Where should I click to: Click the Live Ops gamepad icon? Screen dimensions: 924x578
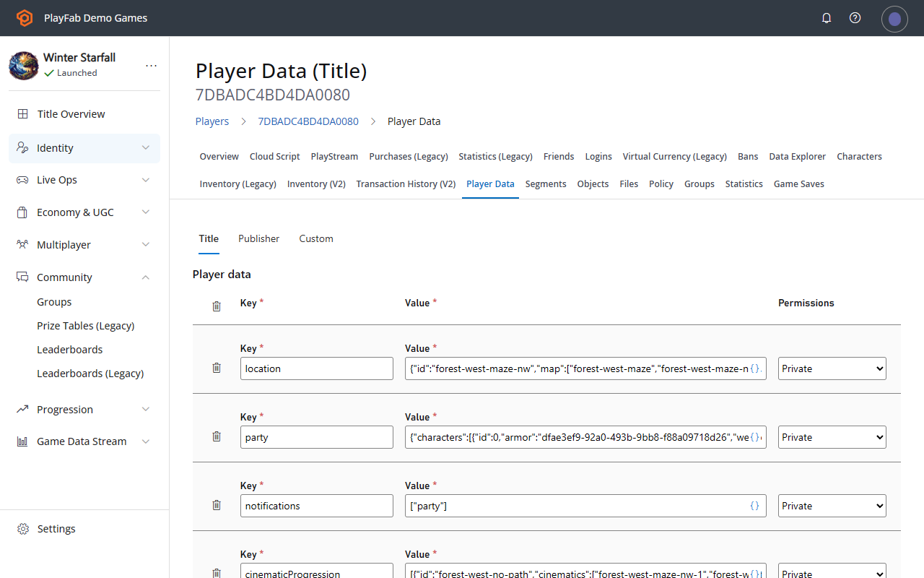point(23,180)
